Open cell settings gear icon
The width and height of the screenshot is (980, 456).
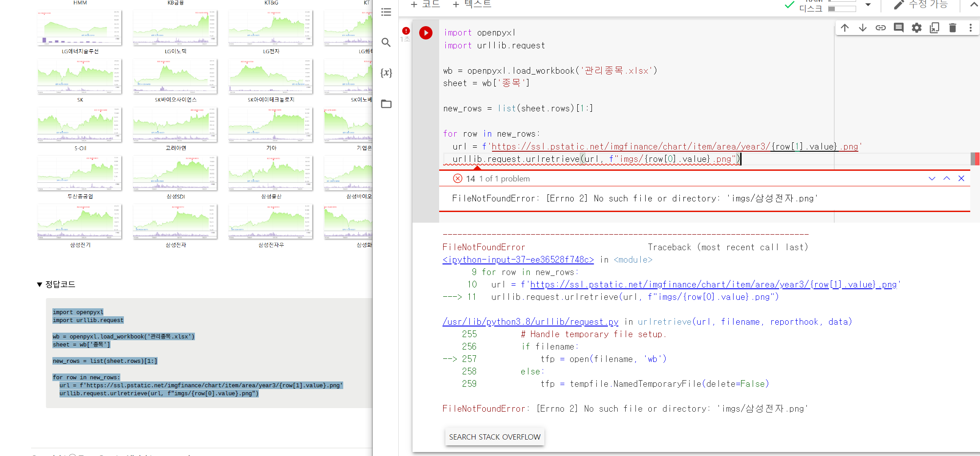[917, 28]
